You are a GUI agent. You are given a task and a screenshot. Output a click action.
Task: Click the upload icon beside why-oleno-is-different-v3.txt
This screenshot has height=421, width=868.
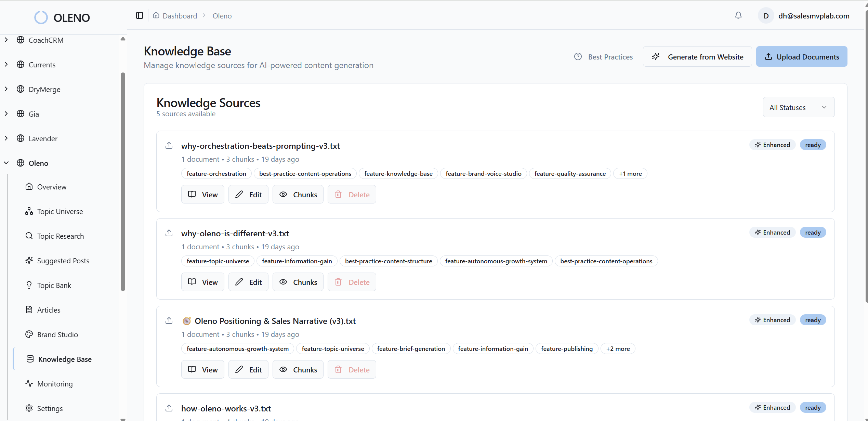point(169,233)
